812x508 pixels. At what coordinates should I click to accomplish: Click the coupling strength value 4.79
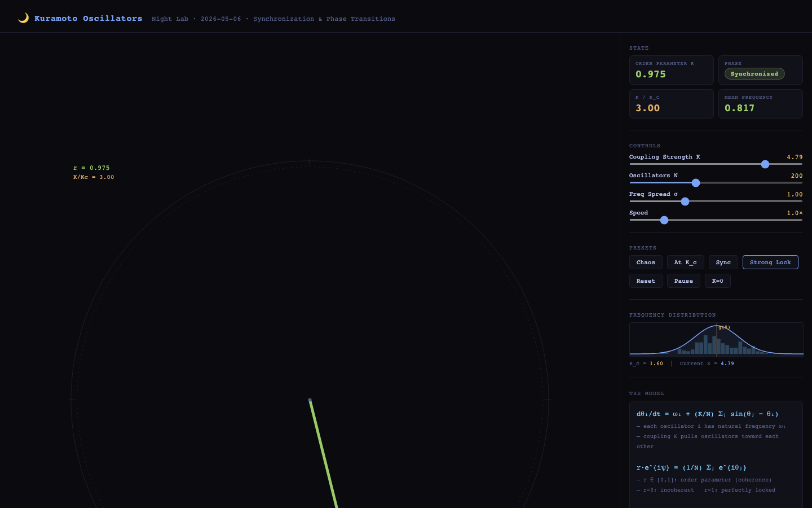tap(795, 157)
